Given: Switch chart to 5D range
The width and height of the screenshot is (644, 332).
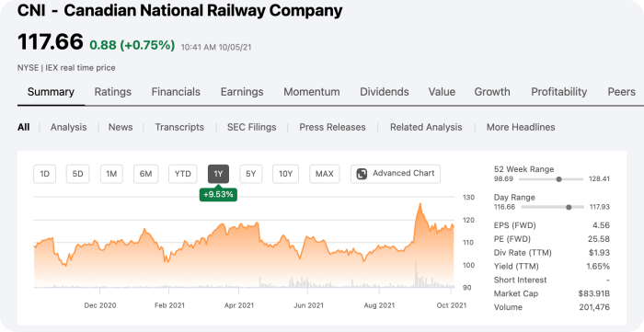Looking at the screenshot, I should (x=77, y=174).
